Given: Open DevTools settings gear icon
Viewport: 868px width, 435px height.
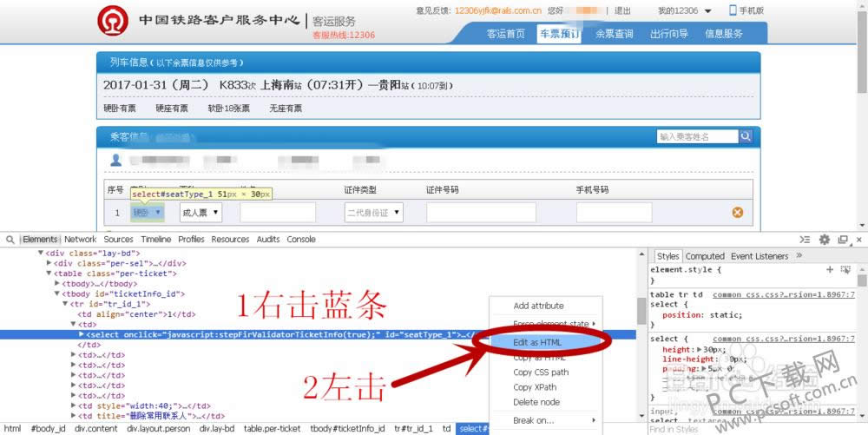Looking at the screenshot, I should pyautogui.click(x=824, y=240).
